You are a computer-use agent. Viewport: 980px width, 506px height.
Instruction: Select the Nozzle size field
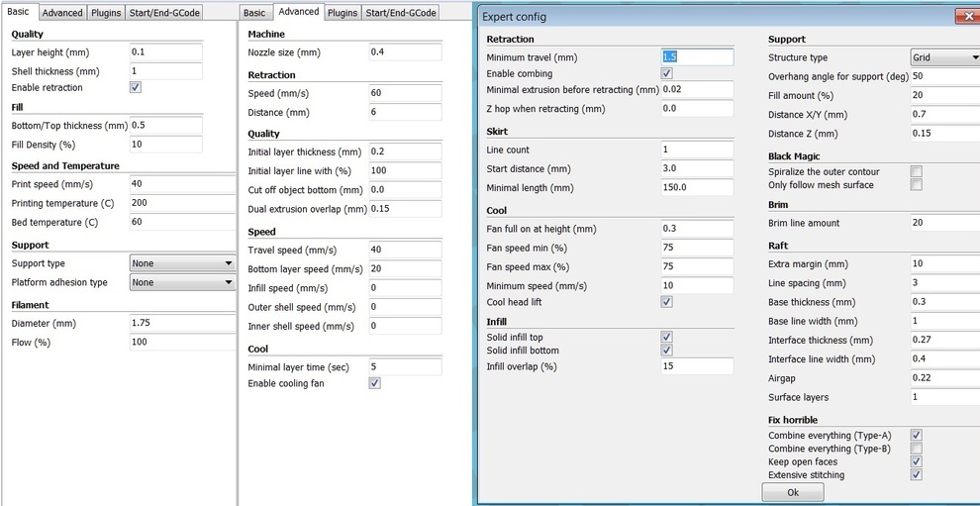(404, 51)
